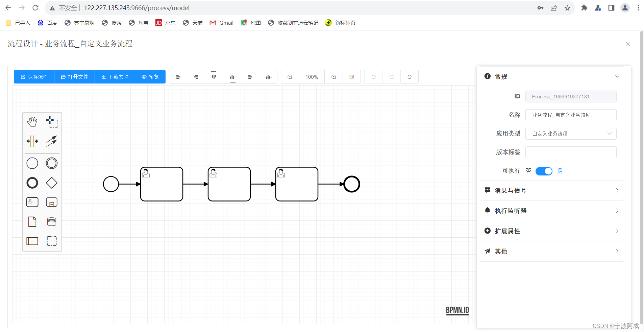Align elements right
Image resolution: width=644 pixels, height=332 pixels.
pos(196,77)
